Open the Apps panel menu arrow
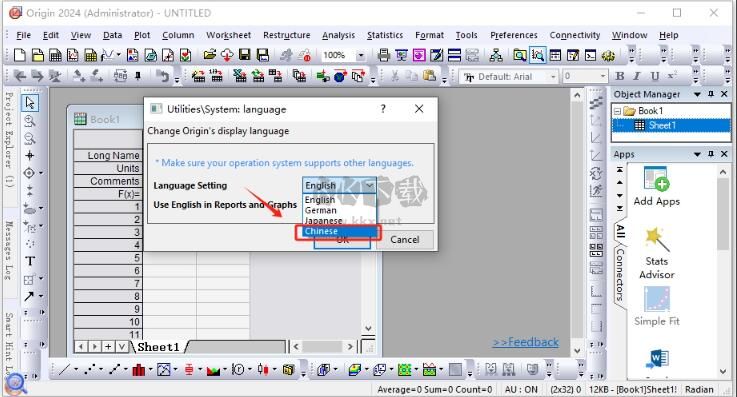 point(698,154)
